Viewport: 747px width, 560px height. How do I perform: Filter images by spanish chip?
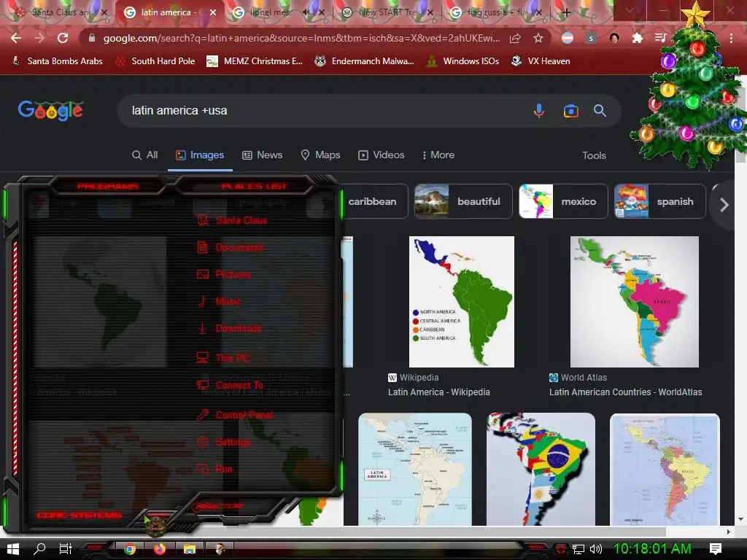click(659, 201)
